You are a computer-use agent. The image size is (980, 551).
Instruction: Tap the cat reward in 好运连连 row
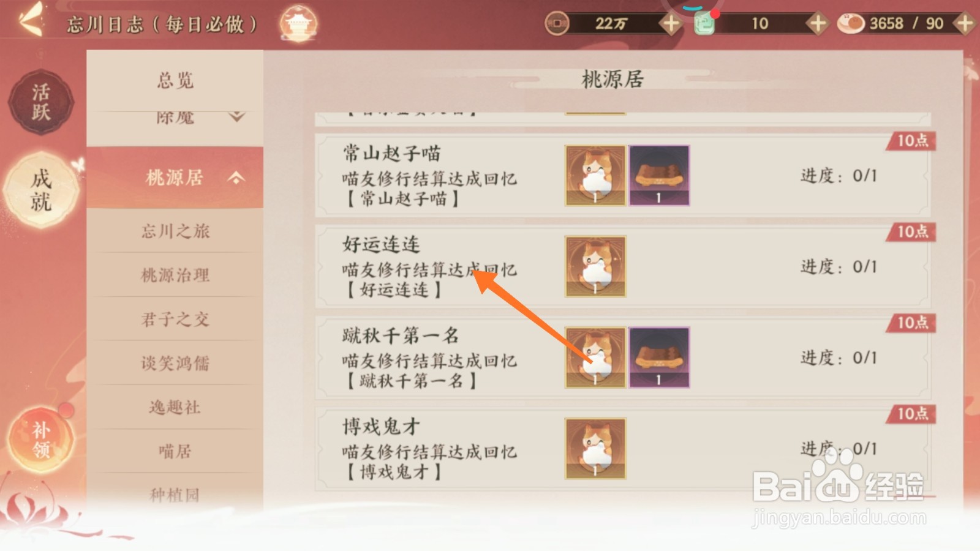[x=595, y=266]
